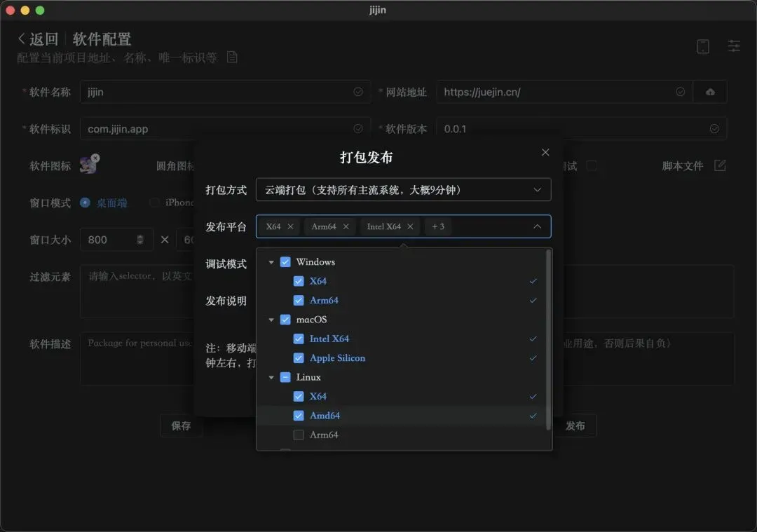Open the script file edit icon
The width and height of the screenshot is (757, 532).
(720, 165)
